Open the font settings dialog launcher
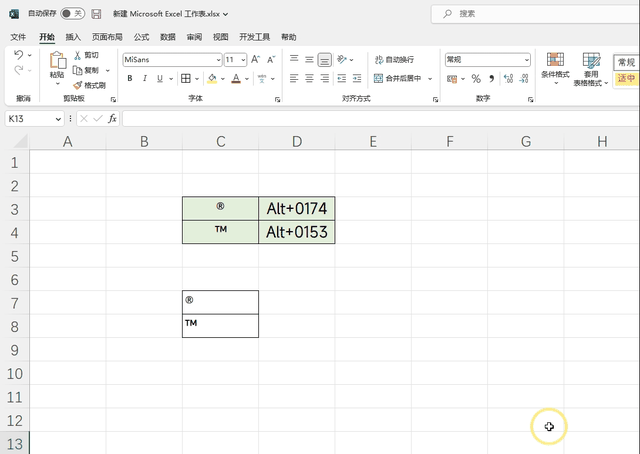The height and width of the screenshot is (454, 640). click(x=278, y=99)
